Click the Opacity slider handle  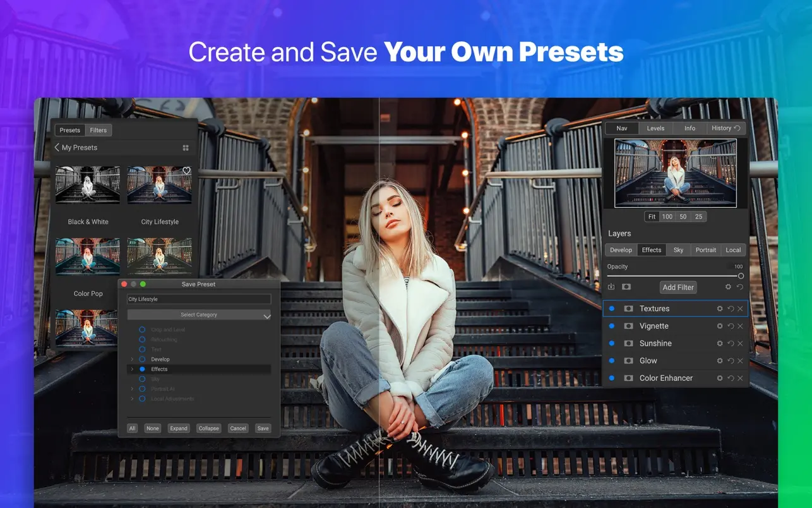[x=741, y=276]
